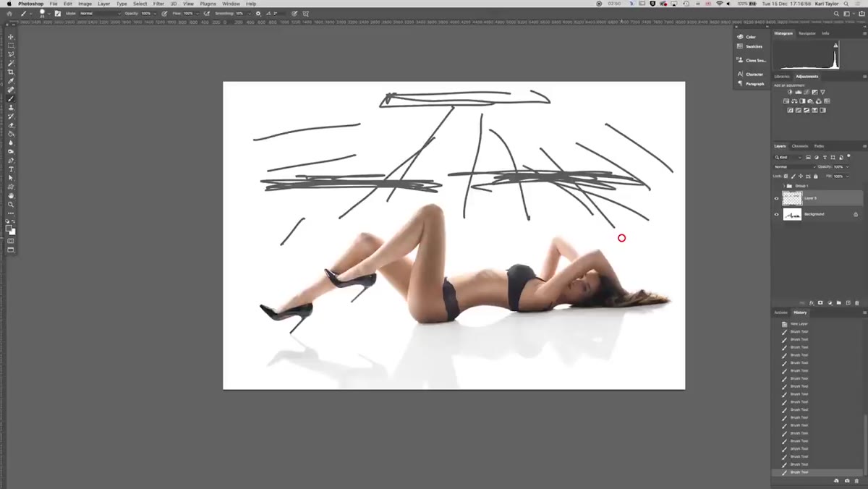Open the Clone Source panel icon
The width and height of the screenshot is (868, 489).
pos(740,60)
